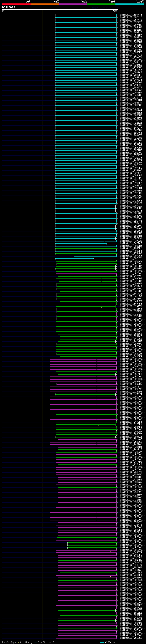Click the label UniRef100_Q8H0E8

pos(131,75)
